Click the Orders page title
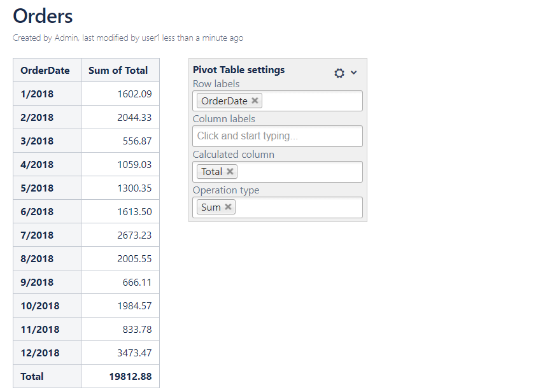Viewport: 552px width, 392px height. [43, 16]
